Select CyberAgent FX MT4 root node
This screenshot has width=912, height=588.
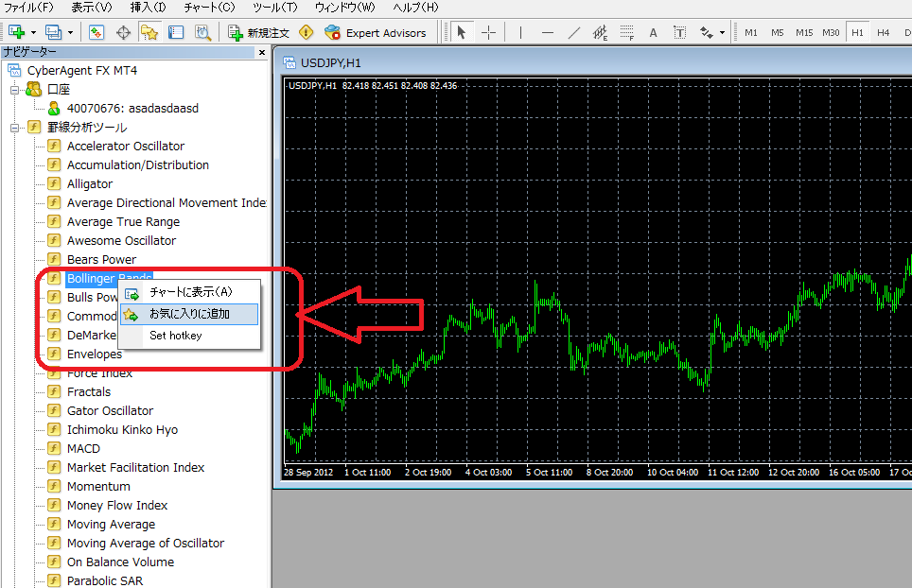pos(82,70)
